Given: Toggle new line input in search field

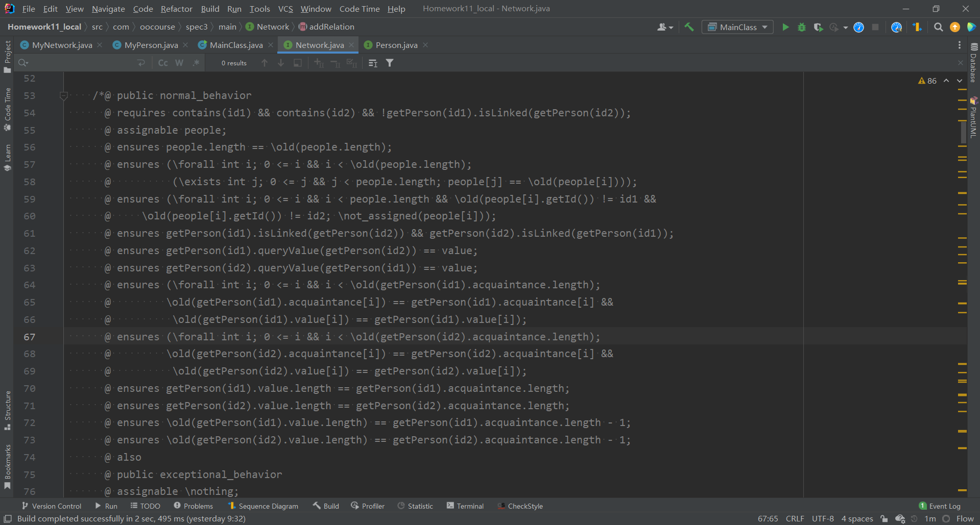Looking at the screenshot, I should point(141,63).
